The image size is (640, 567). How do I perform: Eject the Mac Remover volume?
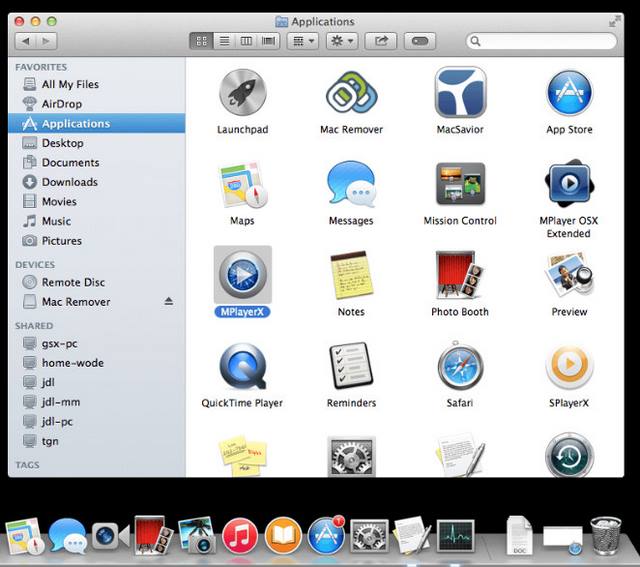click(169, 301)
